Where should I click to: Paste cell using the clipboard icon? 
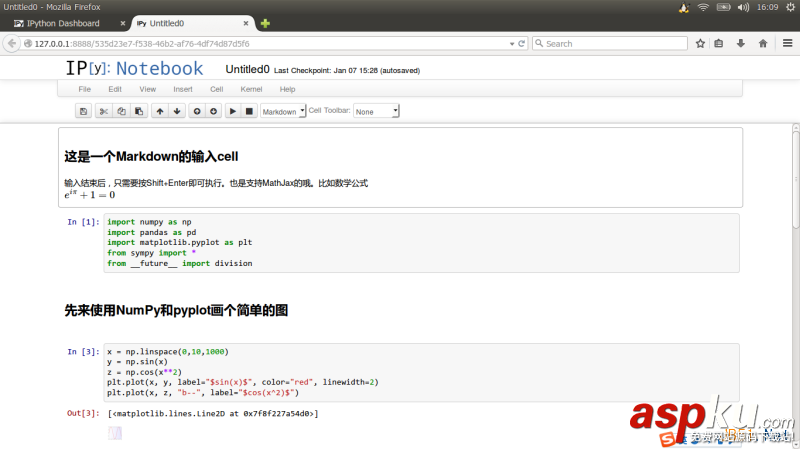pos(139,111)
